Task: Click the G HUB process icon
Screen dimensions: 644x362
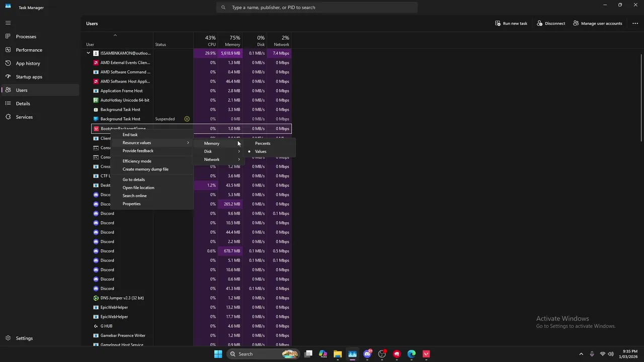Action: tap(96, 326)
